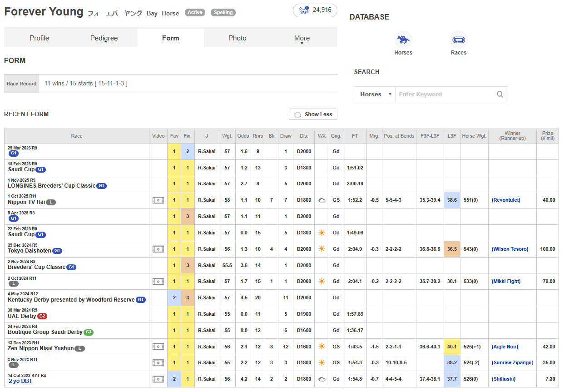Viewport: 564px width, 392px height.
Task: Click the Pos. at Bends column header
Action: 399,136
